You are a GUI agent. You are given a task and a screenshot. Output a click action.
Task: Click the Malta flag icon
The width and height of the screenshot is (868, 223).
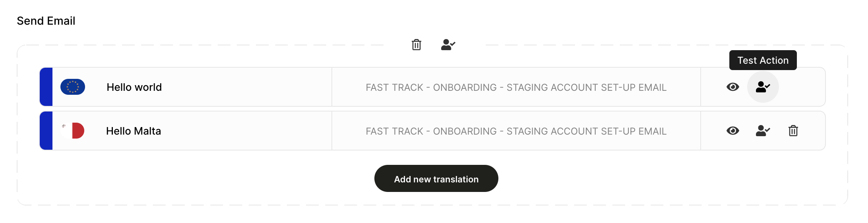73,131
